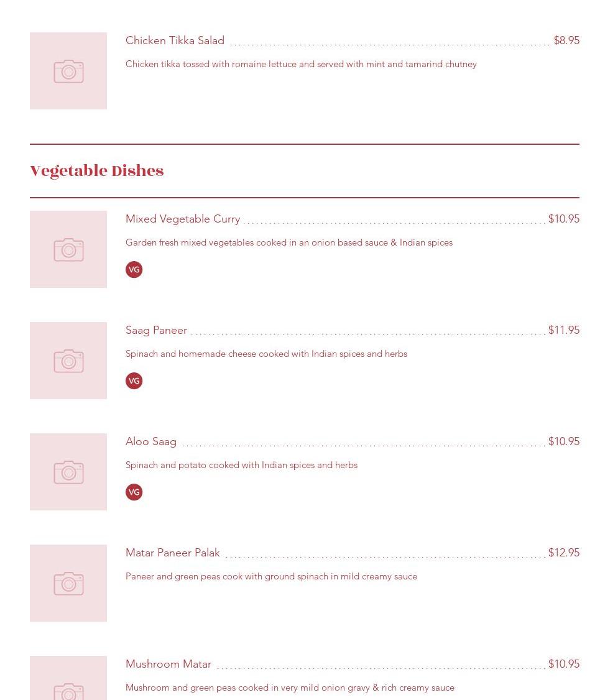Click the $8.95 Chicken Tikka Salad price

tap(566, 40)
